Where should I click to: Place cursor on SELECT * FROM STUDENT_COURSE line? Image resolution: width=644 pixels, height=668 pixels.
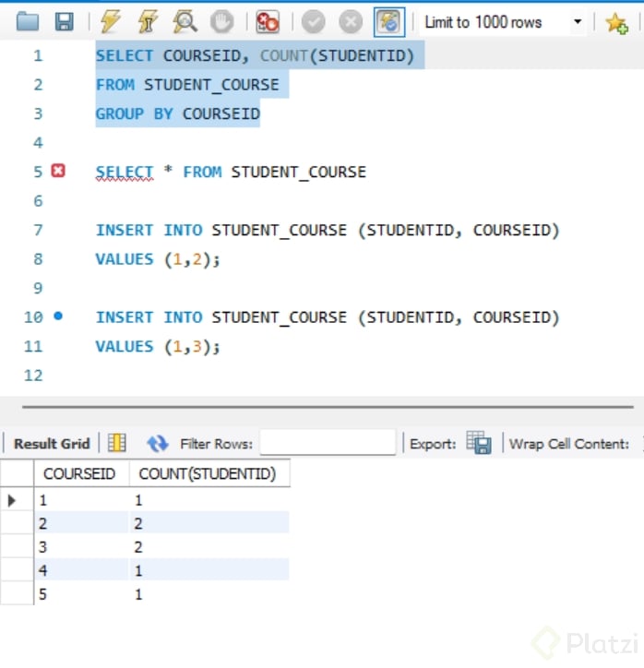231,173
